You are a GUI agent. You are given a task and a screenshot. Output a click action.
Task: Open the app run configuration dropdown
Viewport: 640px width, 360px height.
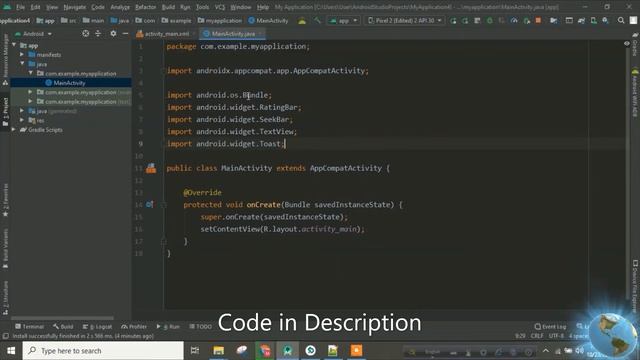coord(343,20)
